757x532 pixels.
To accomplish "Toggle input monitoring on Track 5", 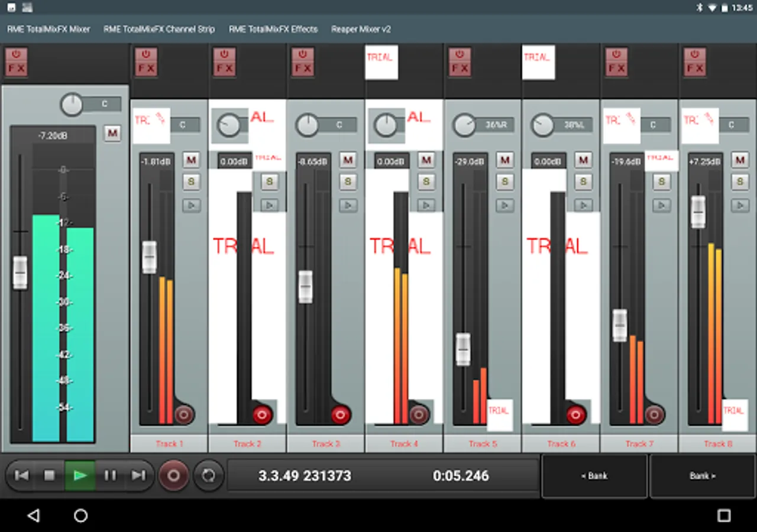I will click(504, 205).
